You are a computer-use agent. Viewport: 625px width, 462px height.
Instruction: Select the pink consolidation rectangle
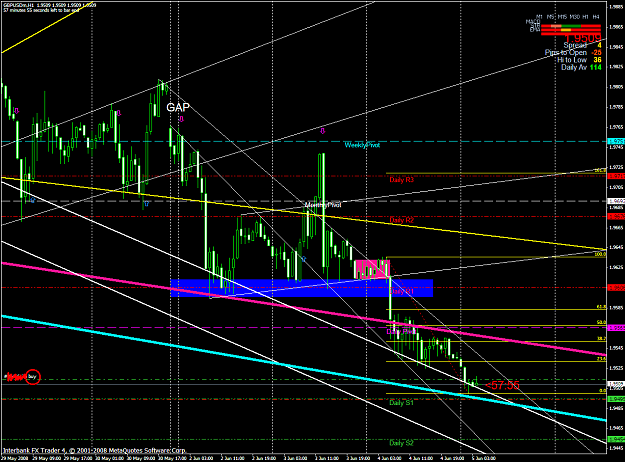(x=372, y=269)
